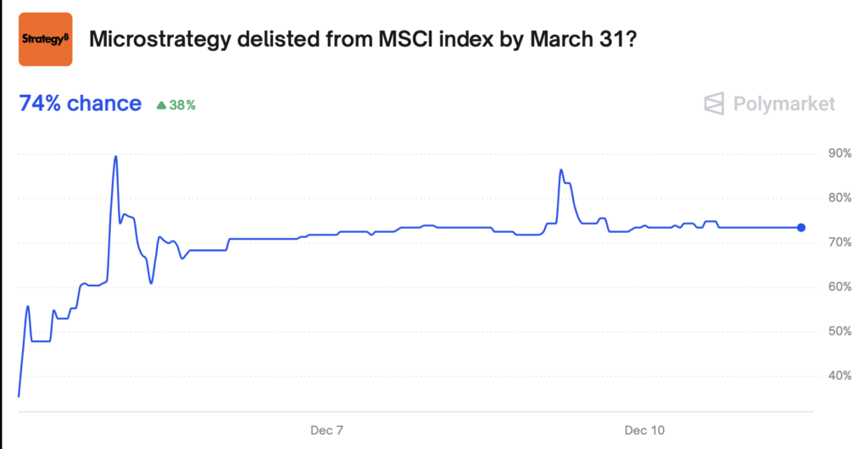Click the Polymarket logo icon
This screenshot has width=868, height=449.
tap(715, 103)
